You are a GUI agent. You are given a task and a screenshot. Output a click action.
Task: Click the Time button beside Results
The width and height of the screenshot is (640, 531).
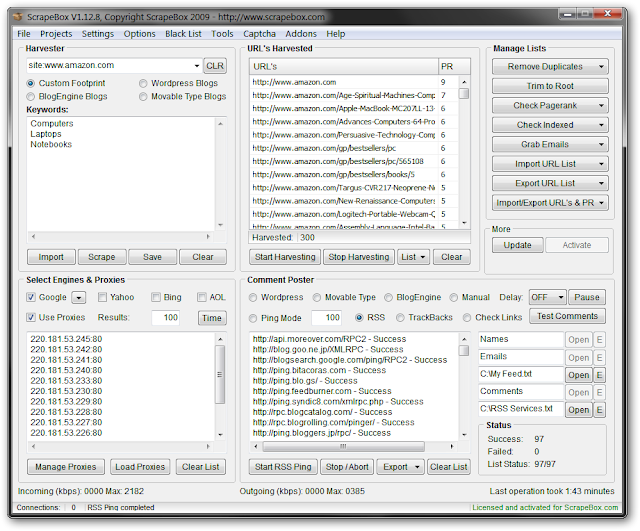[212, 318]
